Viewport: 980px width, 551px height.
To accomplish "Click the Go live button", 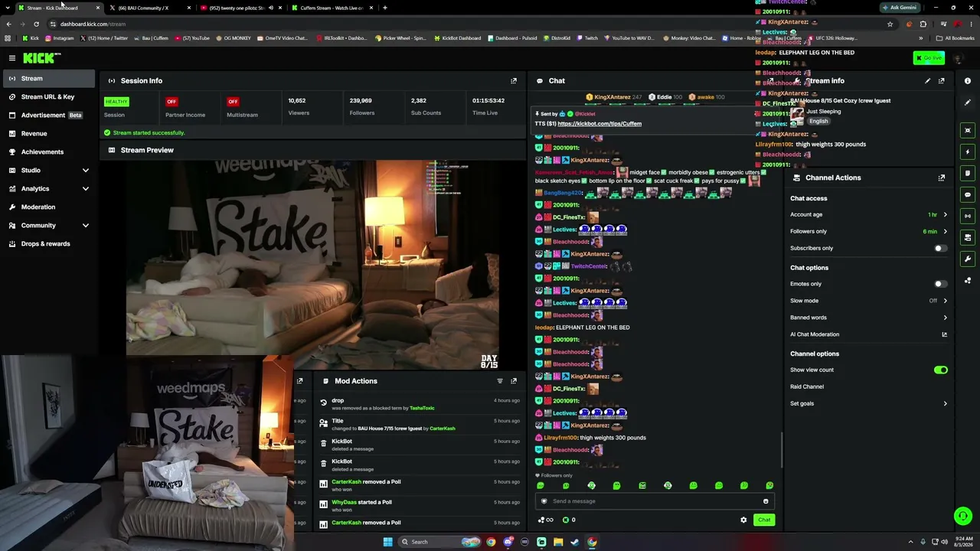I will pyautogui.click(x=929, y=58).
